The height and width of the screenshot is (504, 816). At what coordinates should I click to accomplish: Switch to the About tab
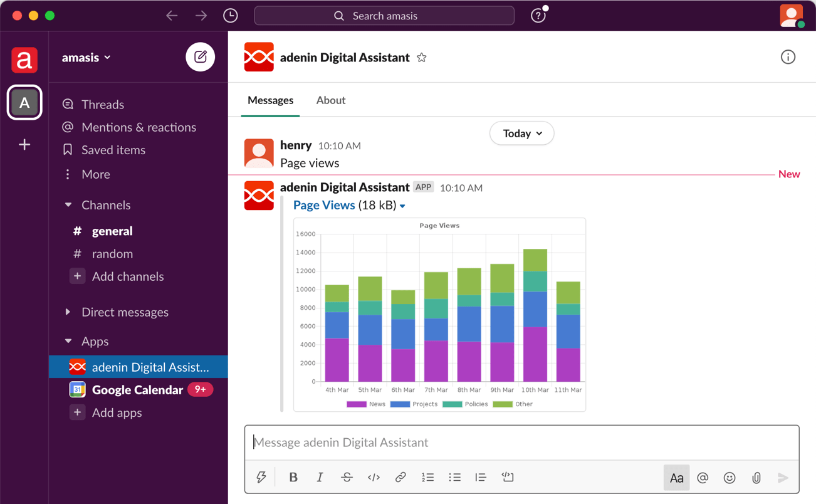[331, 100]
